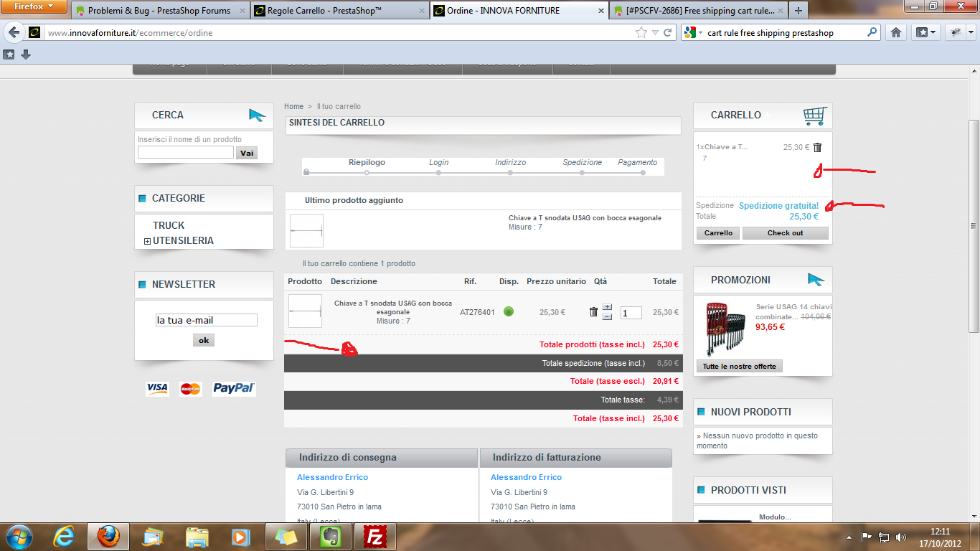Click the green availability indicator
The width and height of the screenshot is (980, 551).
coord(509,312)
